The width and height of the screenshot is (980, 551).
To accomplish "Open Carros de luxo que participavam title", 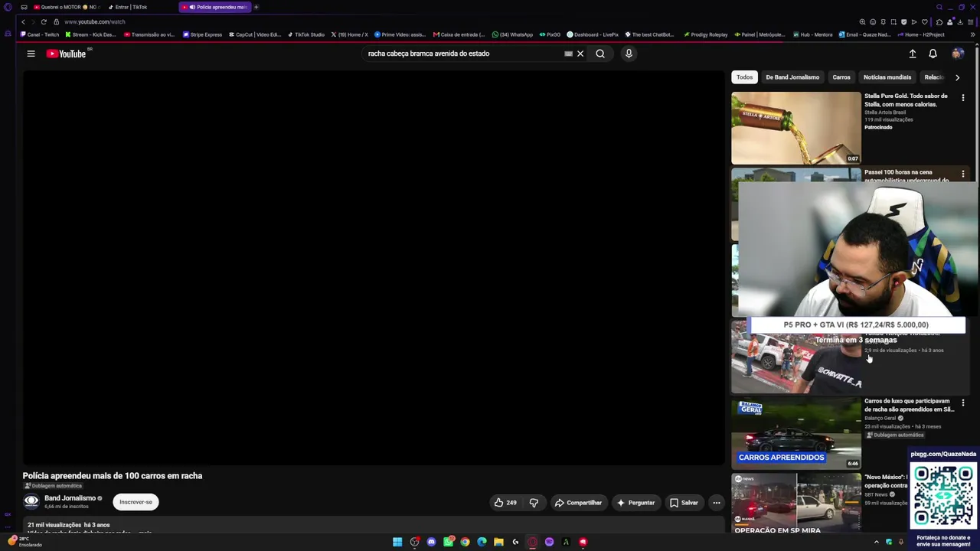I will (x=907, y=406).
